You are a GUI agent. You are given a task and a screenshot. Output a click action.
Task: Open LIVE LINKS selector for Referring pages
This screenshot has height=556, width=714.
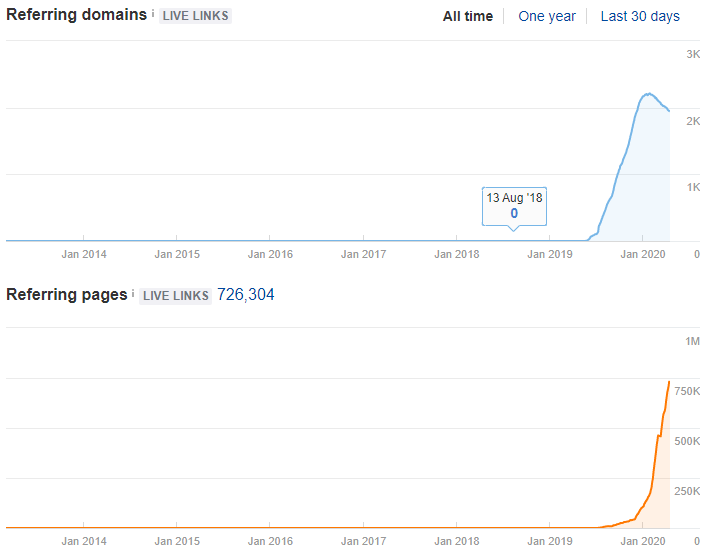175,295
